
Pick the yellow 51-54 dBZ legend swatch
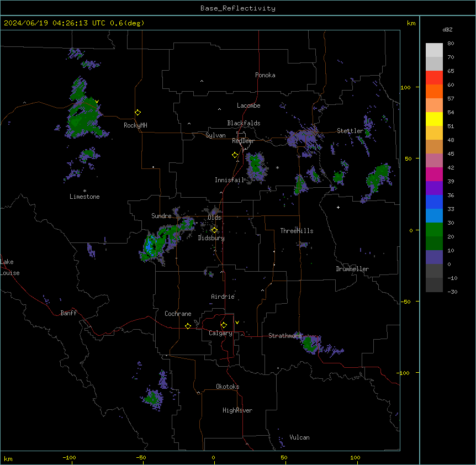434,119
